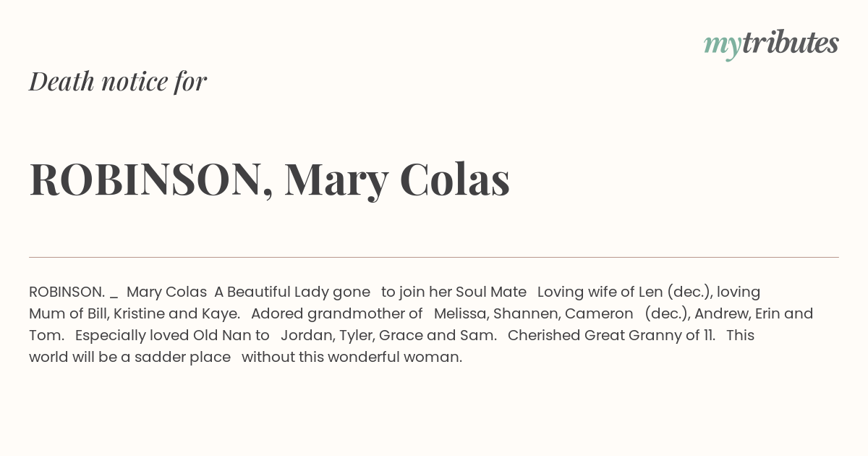
Task: Click the mytributes logo
Action: [771, 45]
